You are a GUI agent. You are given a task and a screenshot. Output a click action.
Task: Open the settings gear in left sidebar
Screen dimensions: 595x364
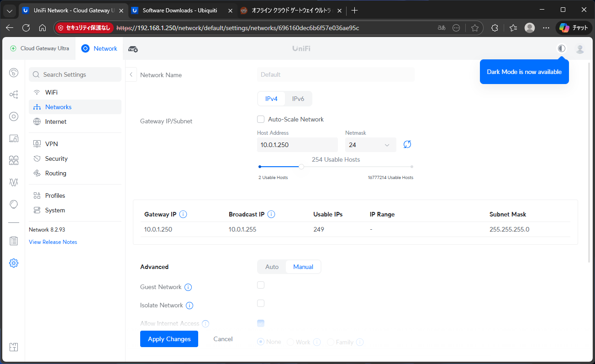(14, 263)
